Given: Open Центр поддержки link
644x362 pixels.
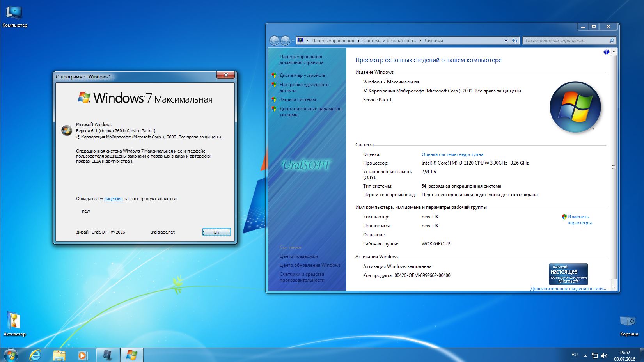Looking at the screenshot, I should [x=298, y=256].
